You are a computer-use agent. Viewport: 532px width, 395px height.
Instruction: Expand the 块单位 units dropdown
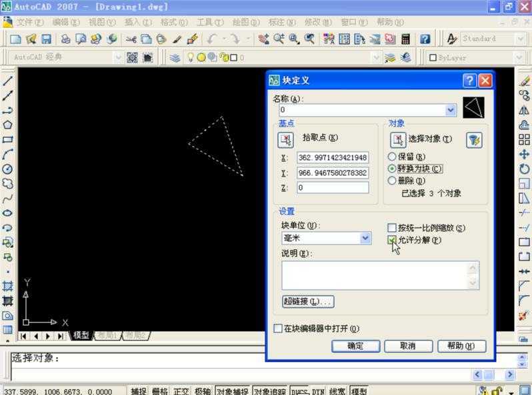pyautogui.click(x=365, y=238)
